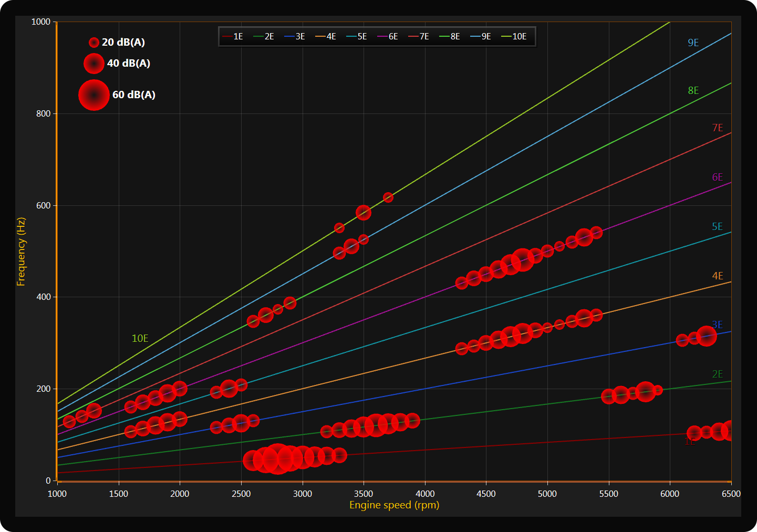Click the Frequency (Hz) axis title
The height and width of the screenshot is (532, 757).
tap(21, 252)
